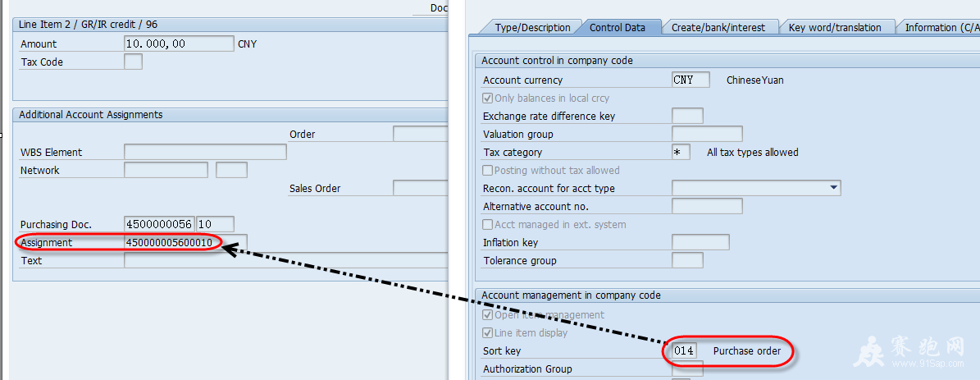Click the Amount field with 10.000,00
The height and width of the screenshot is (380, 980).
(179, 43)
